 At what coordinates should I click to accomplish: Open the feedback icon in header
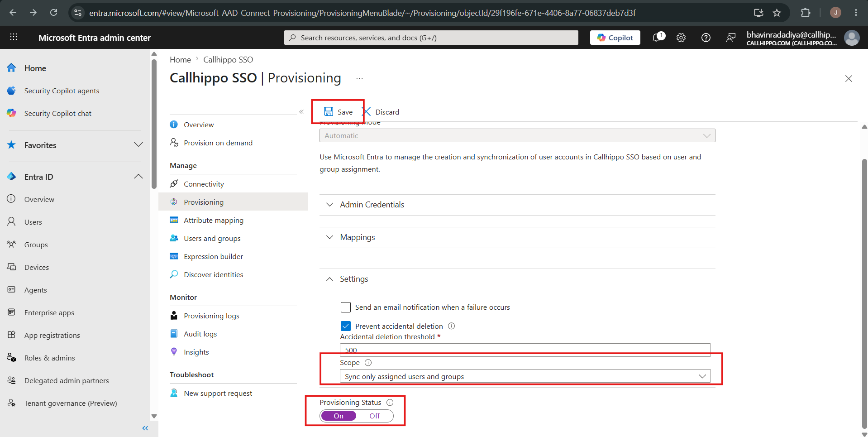(x=730, y=38)
